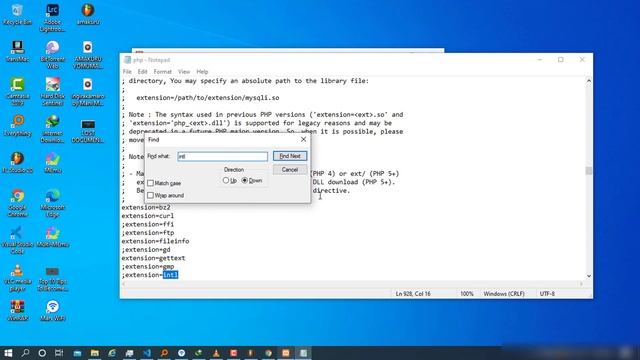Open Visual Studio Code desktop shortcut
640x360 pixels.
(17, 240)
